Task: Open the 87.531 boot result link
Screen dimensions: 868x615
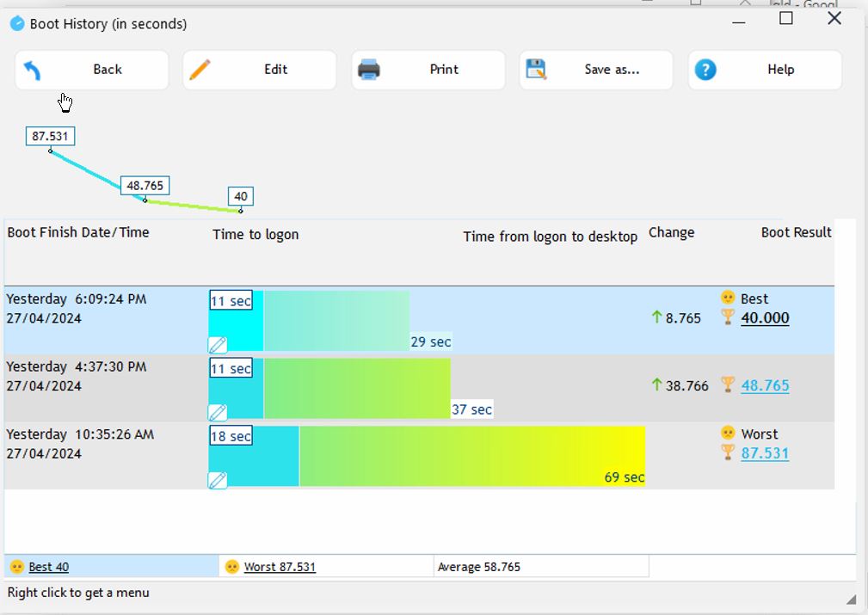Action: [765, 453]
